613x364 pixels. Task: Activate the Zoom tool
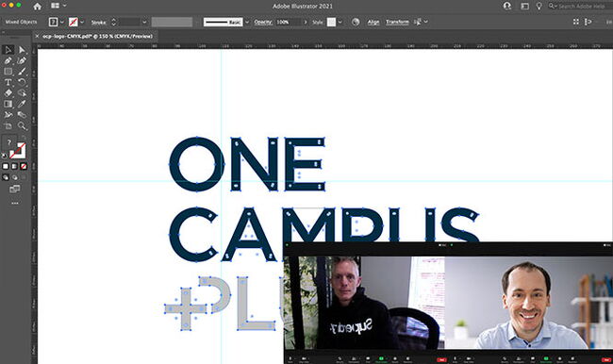pyautogui.click(x=22, y=125)
